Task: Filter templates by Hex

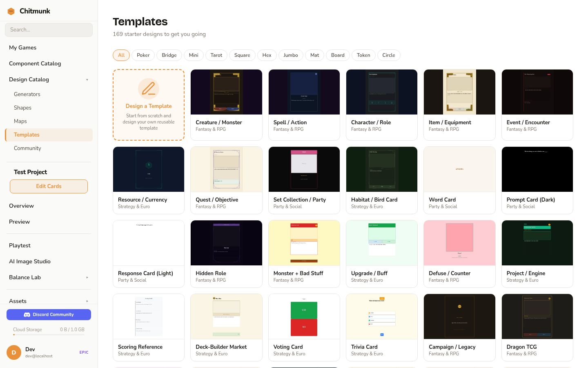Action: pyautogui.click(x=267, y=55)
